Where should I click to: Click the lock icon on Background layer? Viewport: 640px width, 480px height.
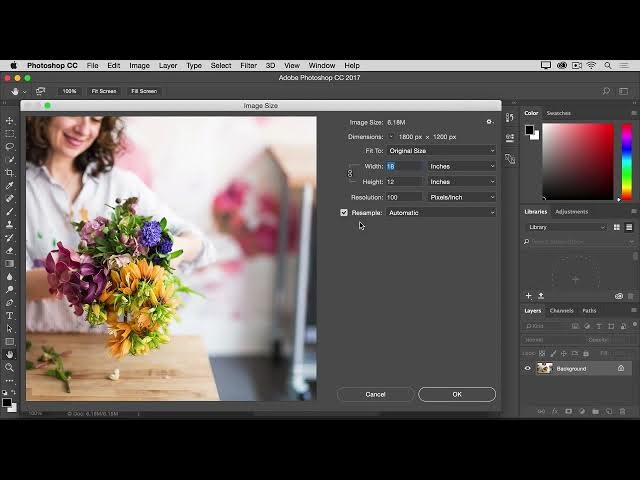click(x=620, y=368)
